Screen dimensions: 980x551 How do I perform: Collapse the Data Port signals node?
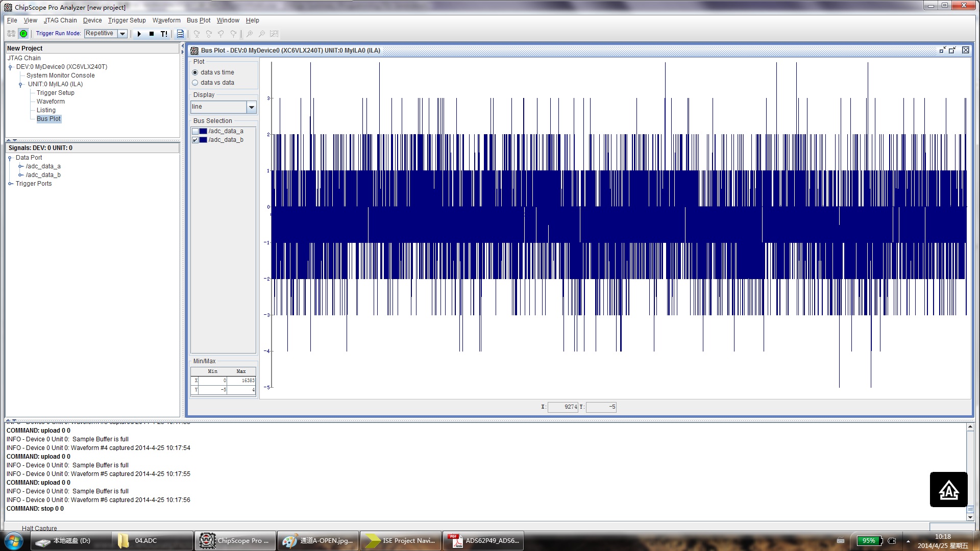click(x=10, y=158)
